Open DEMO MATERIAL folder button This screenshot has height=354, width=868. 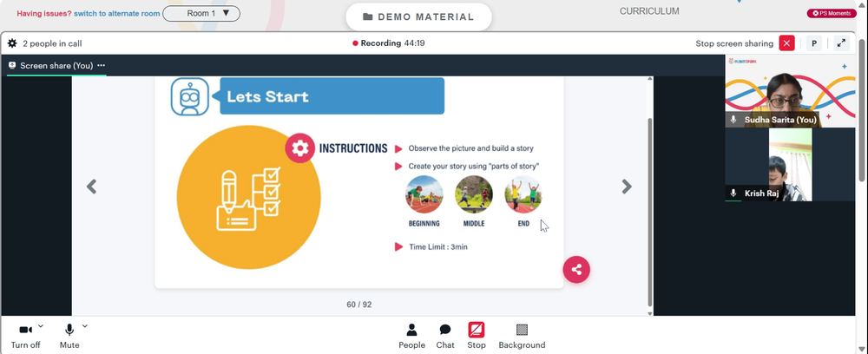[x=418, y=16]
